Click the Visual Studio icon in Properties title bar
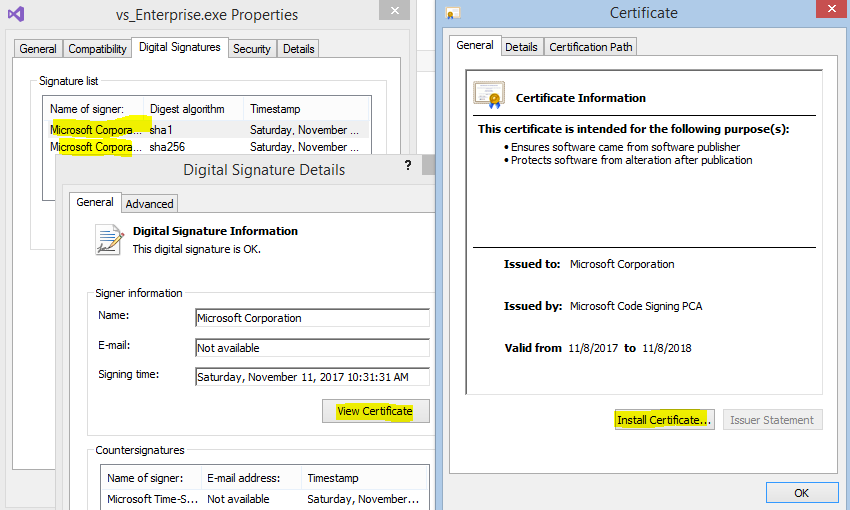 [x=16, y=14]
